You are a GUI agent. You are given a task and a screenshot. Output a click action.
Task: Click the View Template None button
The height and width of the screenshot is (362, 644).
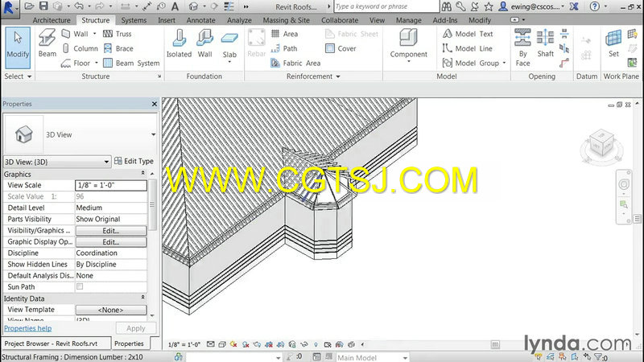pyautogui.click(x=111, y=310)
